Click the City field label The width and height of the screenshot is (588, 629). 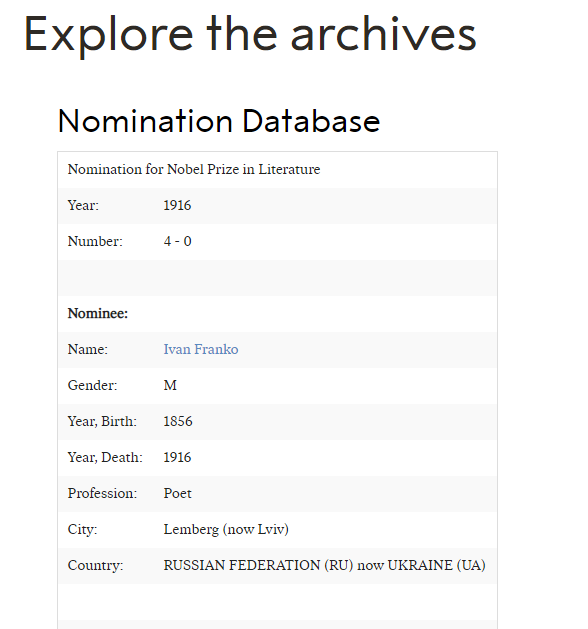click(x=82, y=530)
